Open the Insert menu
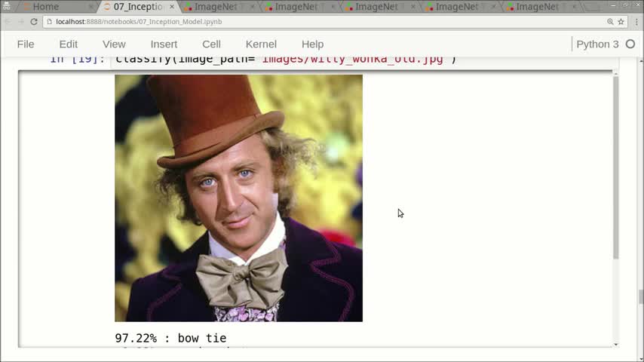 (x=164, y=44)
